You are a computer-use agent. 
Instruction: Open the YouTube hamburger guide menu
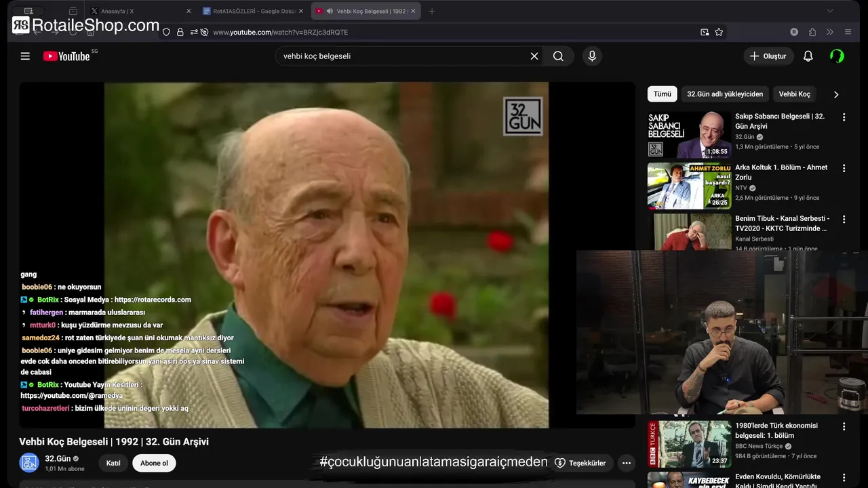(x=25, y=56)
